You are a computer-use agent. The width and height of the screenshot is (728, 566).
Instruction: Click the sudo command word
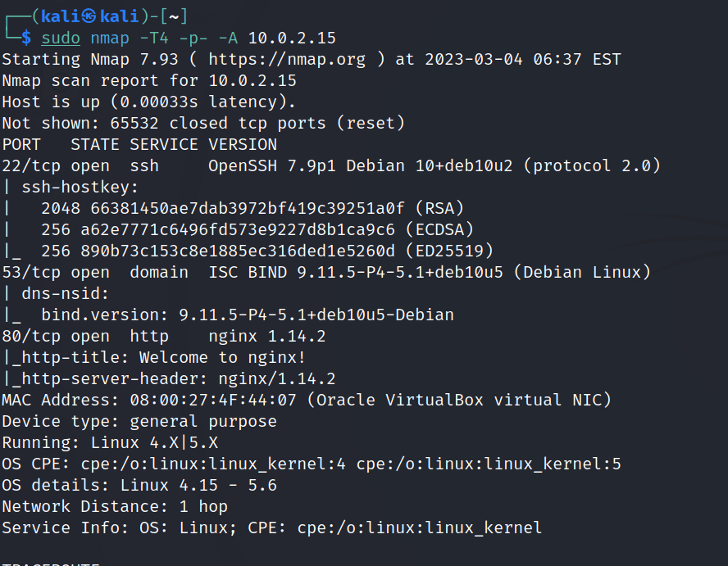click(x=61, y=38)
